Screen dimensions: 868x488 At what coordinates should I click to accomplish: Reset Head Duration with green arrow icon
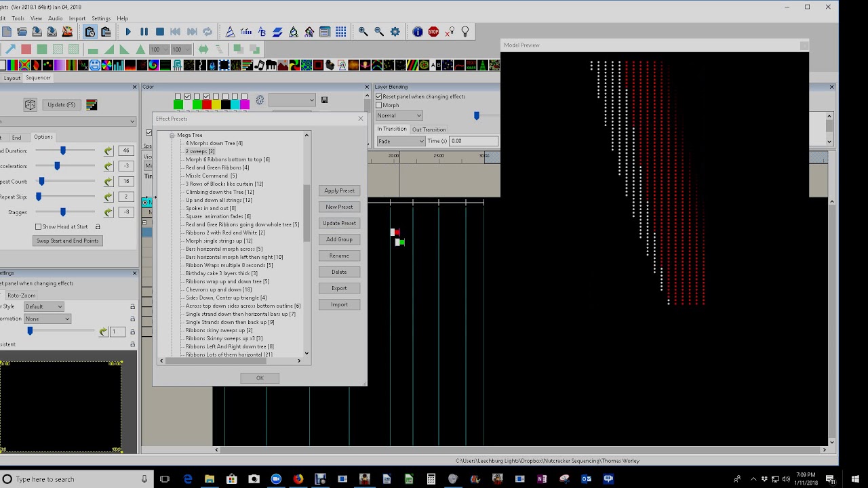coord(108,150)
